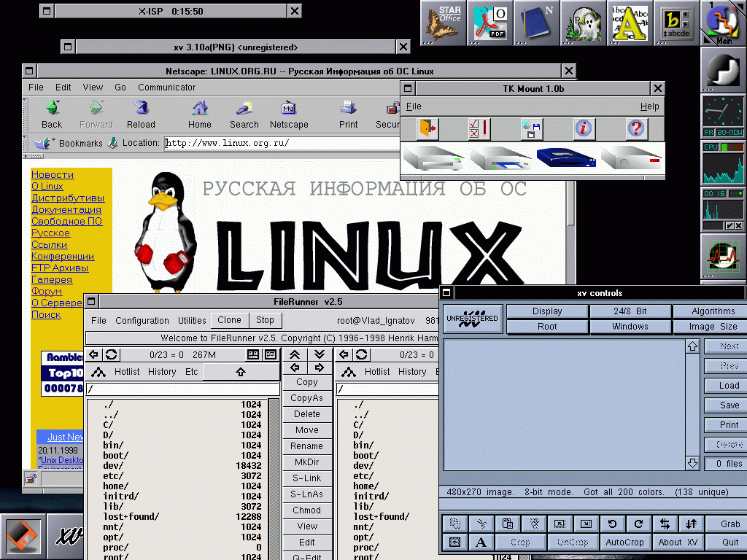Click the blue Zip drive icon

click(566, 158)
